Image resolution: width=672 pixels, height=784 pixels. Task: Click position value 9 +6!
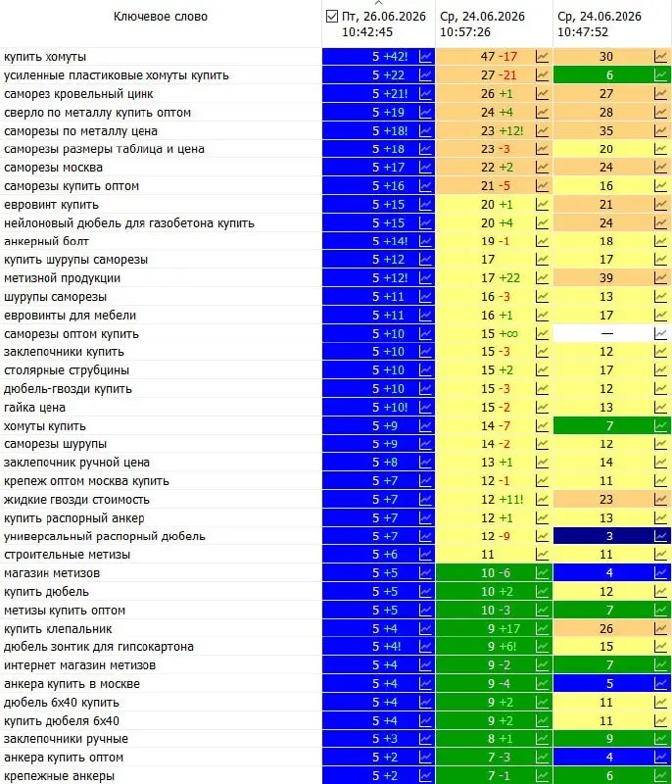(x=503, y=647)
